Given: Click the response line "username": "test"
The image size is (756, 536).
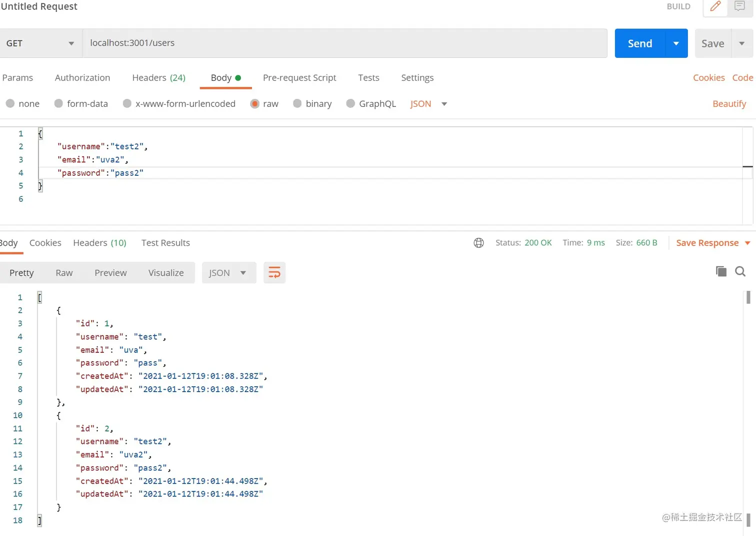Looking at the screenshot, I should [x=121, y=337].
